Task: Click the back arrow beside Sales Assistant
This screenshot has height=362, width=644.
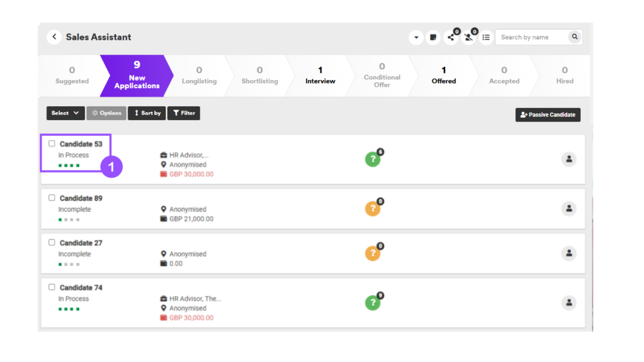Action: click(54, 37)
